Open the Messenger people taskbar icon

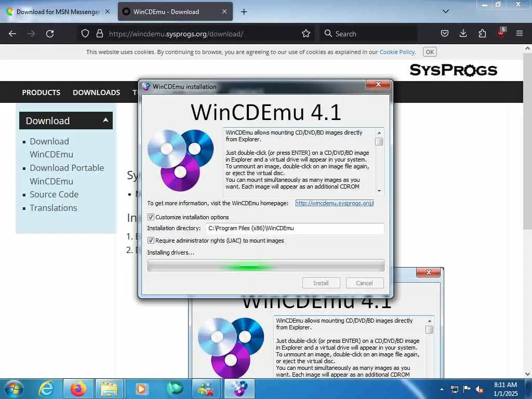[x=206, y=389]
